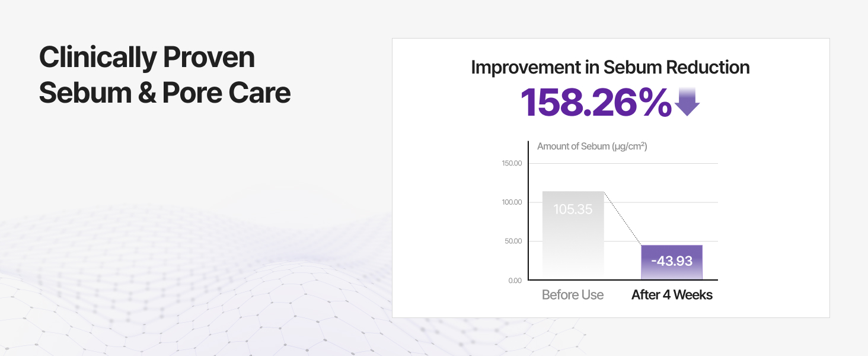Viewport: 868px width, 356px height.
Task: Click the -43.93 value label
Action: 672,261
